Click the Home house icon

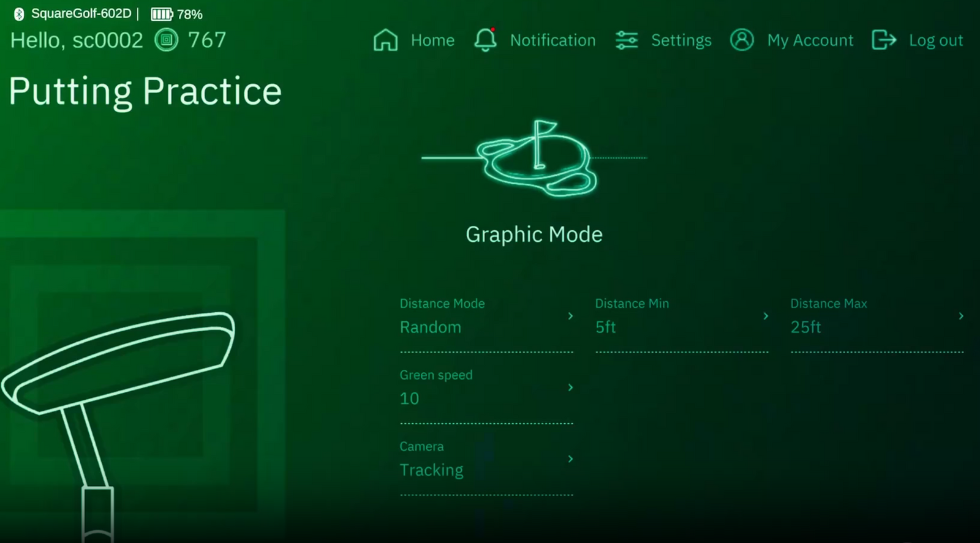tap(385, 40)
